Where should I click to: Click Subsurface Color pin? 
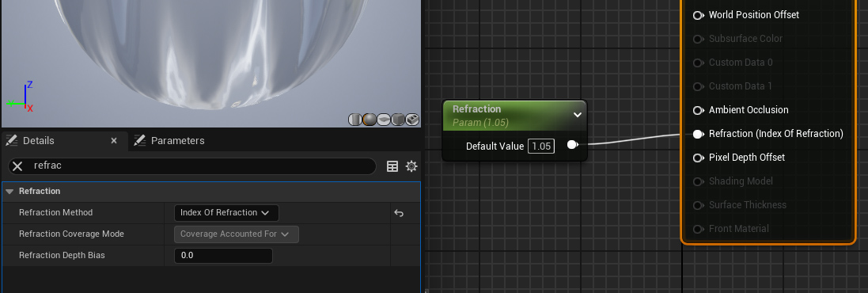[699, 39]
